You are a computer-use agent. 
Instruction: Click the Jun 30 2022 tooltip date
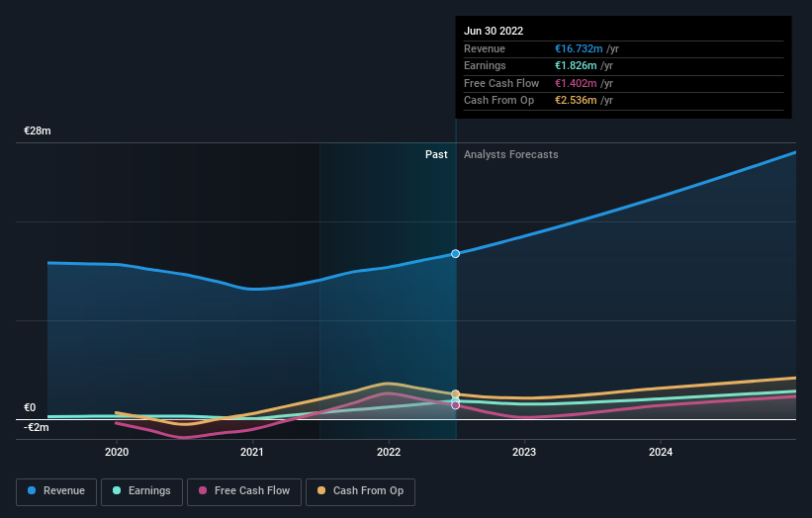494,31
